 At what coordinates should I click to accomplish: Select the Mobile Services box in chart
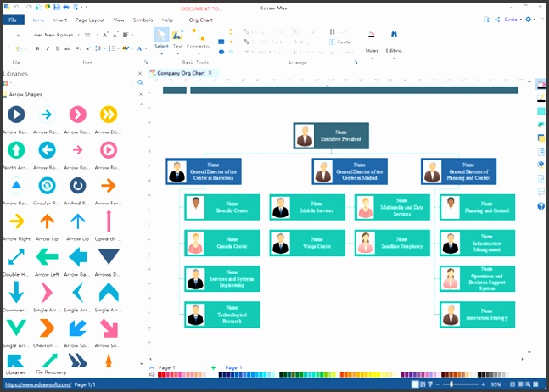click(x=307, y=207)
